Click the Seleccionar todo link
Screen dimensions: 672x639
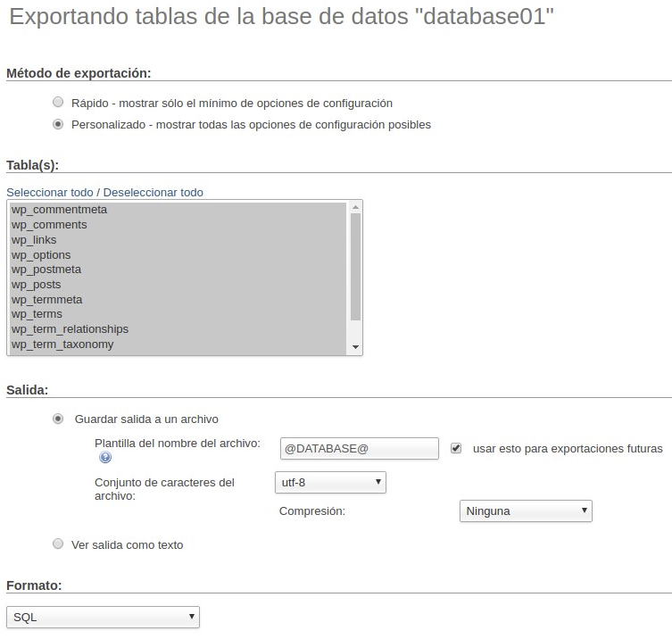click(x=50, y=193)
